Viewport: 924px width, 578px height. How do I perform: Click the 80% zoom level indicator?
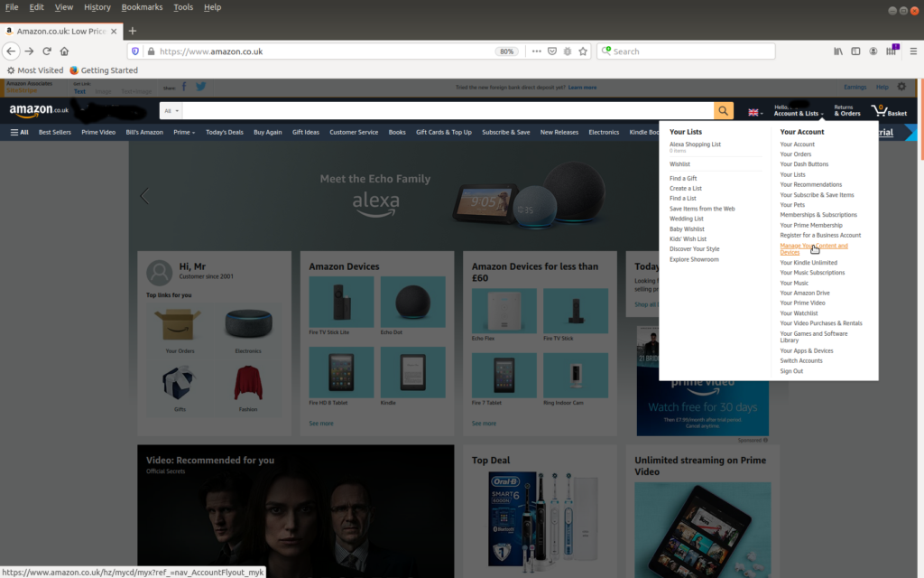506,51
